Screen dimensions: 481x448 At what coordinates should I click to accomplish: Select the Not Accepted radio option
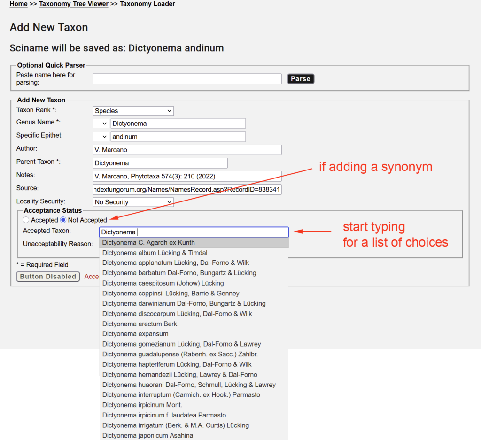[63, 220]
